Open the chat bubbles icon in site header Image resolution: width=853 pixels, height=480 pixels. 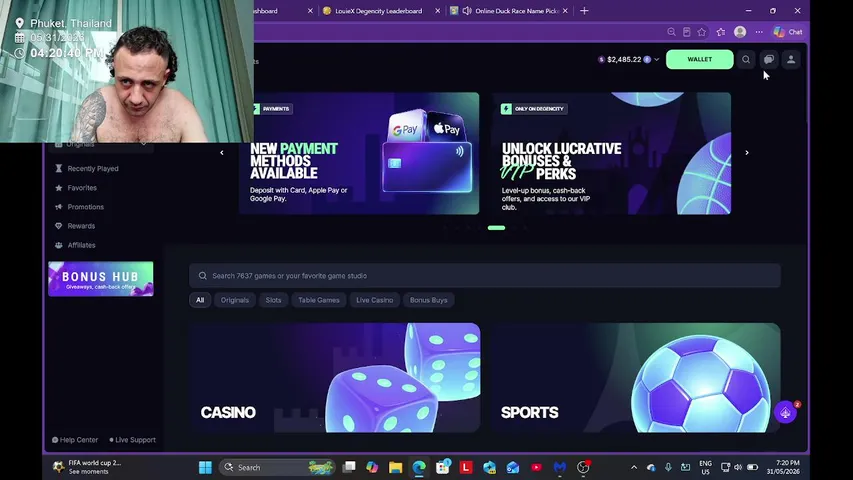[x=769, y=59]
